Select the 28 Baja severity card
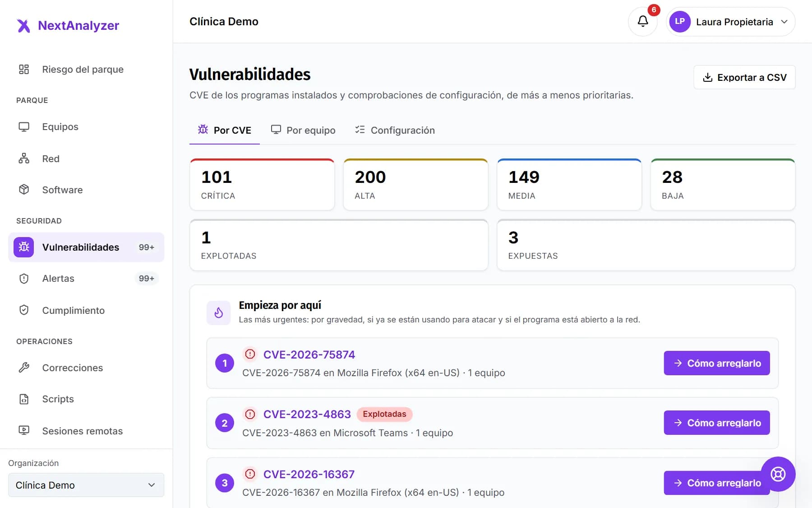 coord(723,185)
